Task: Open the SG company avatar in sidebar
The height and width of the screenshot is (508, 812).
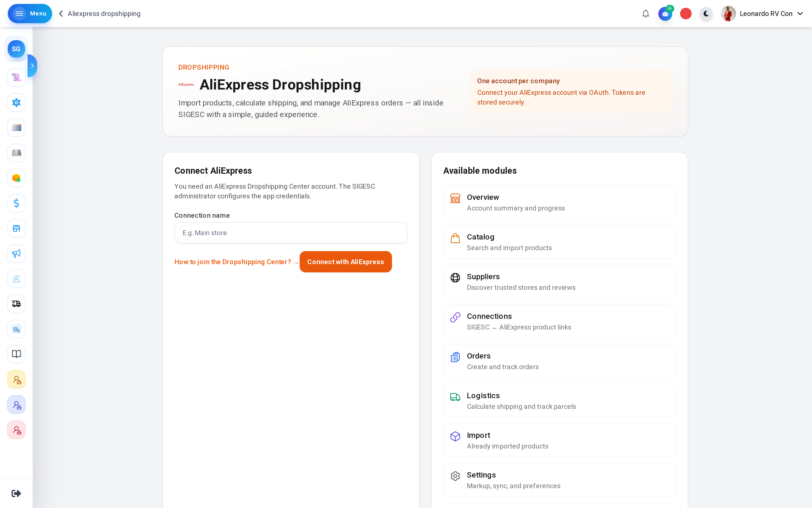Action: tap(16, 49)
